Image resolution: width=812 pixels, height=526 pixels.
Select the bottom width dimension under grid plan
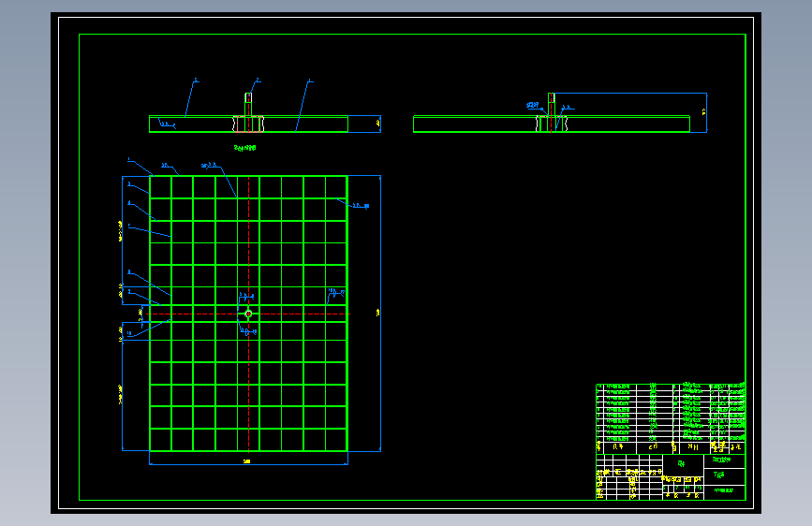(247, 461)
